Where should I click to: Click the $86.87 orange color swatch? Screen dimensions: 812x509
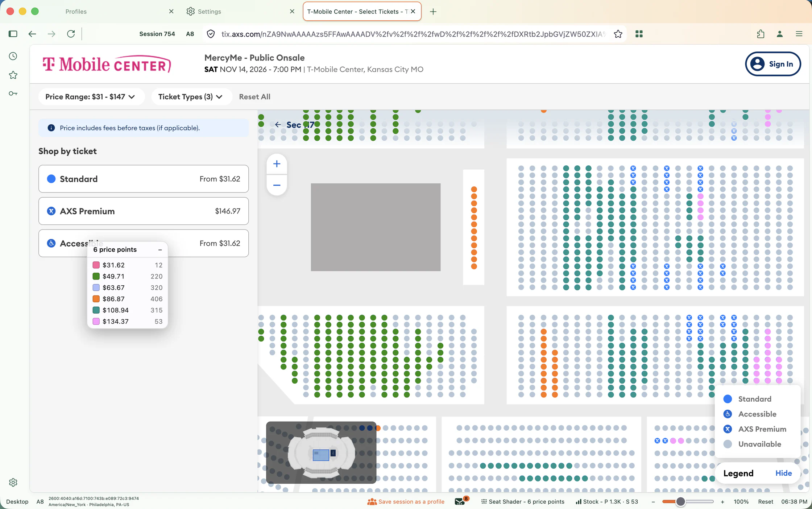click(x=96, y=299)
